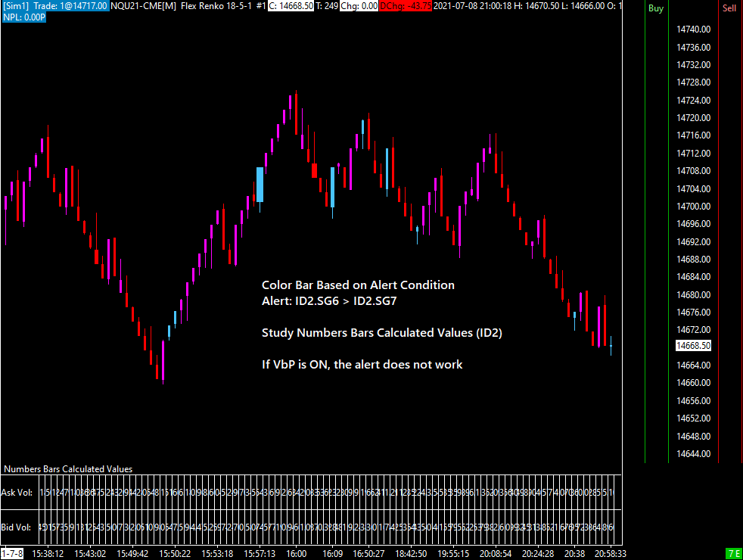The image size is (743, 560).
Task: Click the 16:50:27 time axis label
Action: (368, 553)
